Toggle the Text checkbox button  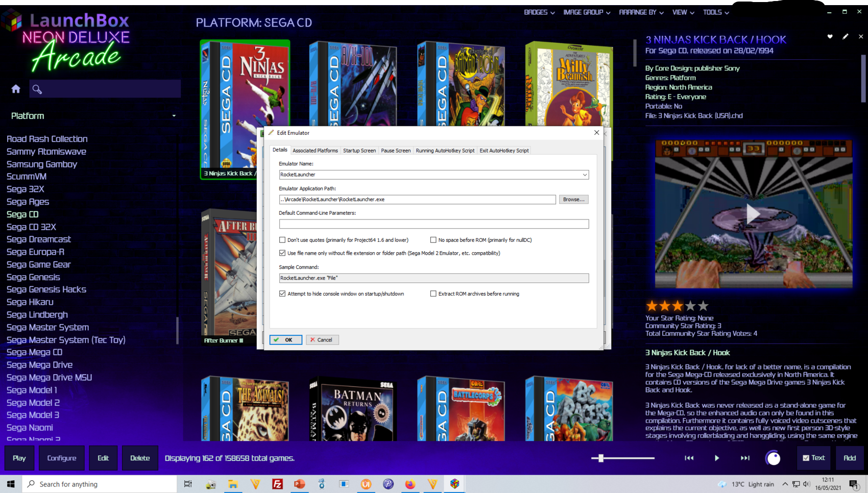point(813,458)
